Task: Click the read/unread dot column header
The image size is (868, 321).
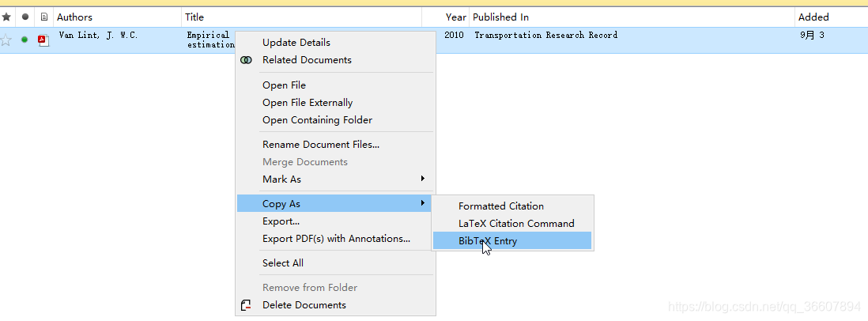Action: click(x=25, y=17)
